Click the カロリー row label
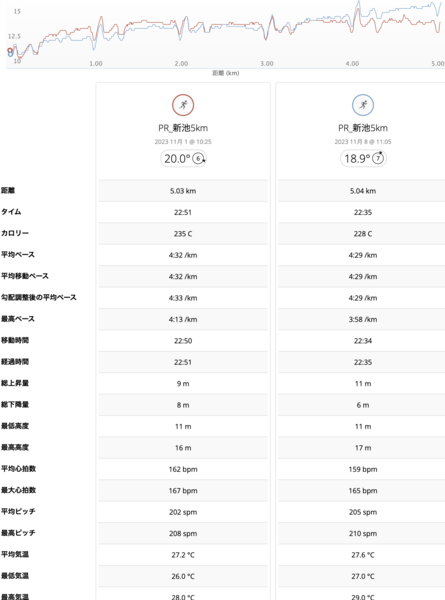 pyautogui.click(x=15, y=233)
